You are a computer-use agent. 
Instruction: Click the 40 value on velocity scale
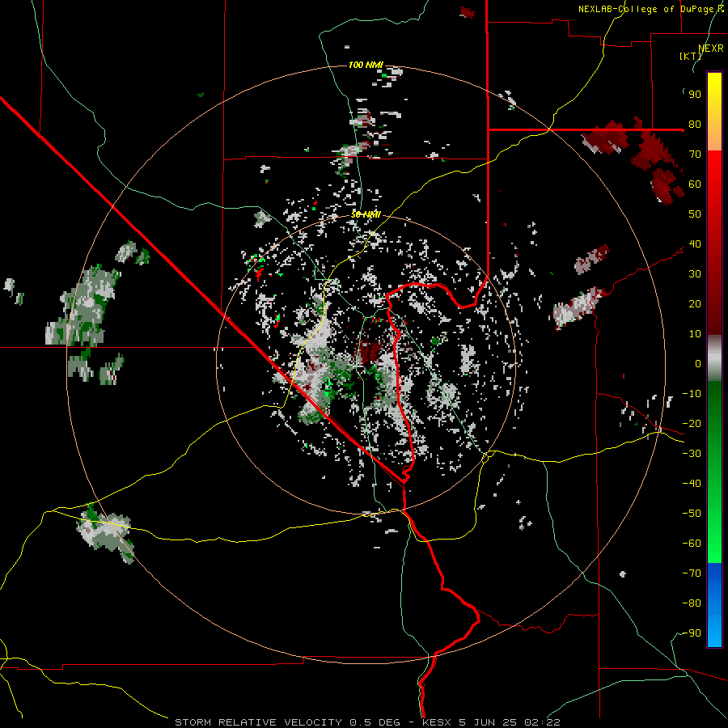[695, 243]
